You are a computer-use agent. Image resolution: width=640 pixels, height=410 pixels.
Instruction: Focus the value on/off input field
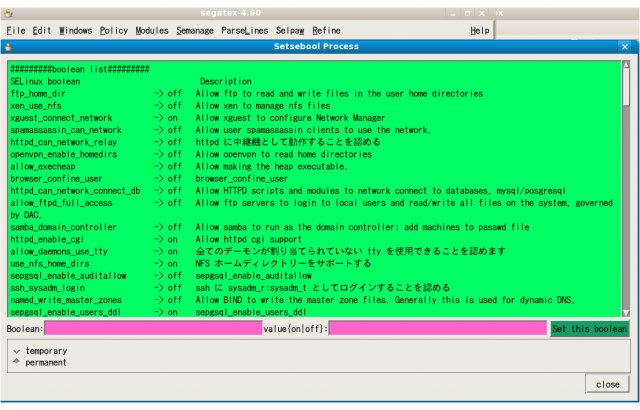(x=438, y=328)
